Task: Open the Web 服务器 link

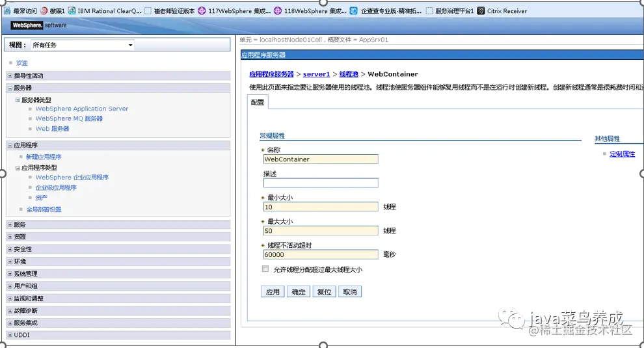Action: coord(52,129)
